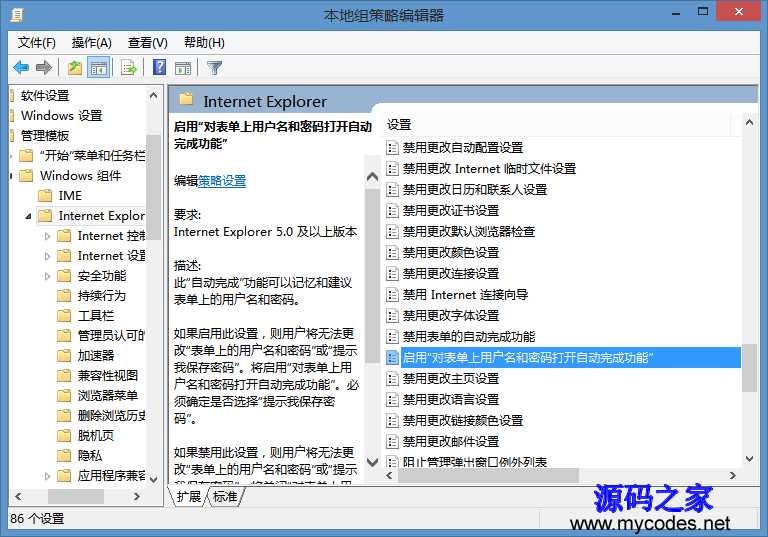768x537 pixels.
Task: Open the 策略设置 link
Action: (222, 181)
